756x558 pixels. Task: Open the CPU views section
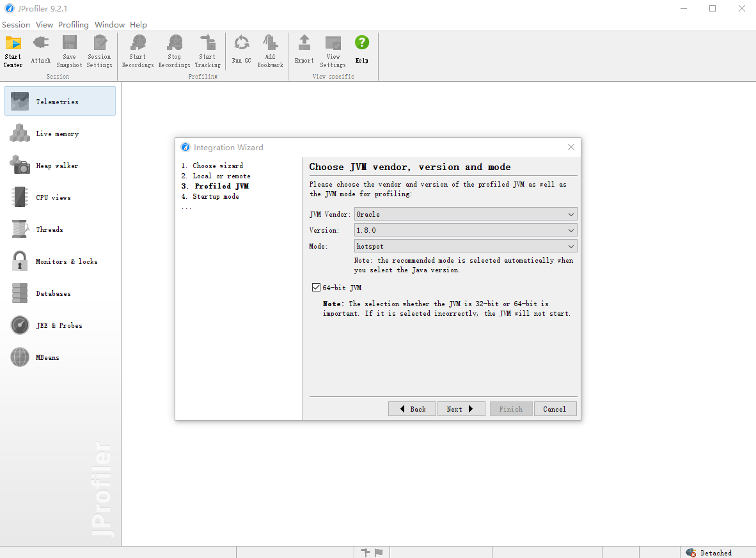point(60,197)
